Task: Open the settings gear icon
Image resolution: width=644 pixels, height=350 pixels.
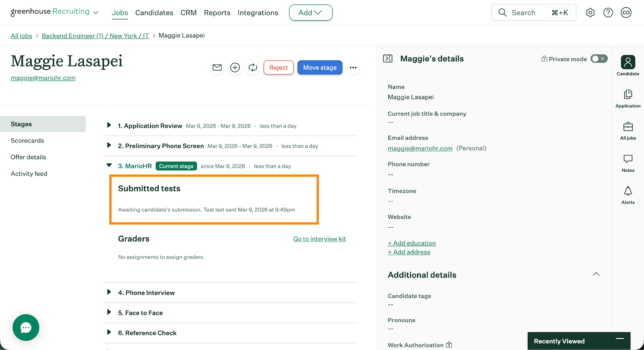Action: click(590, 12)
